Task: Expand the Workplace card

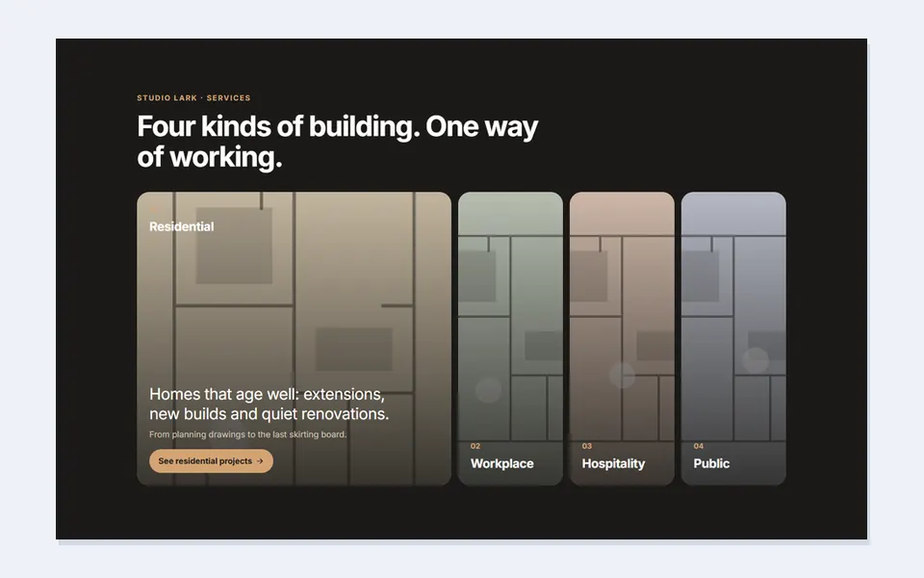Action: 510,338
